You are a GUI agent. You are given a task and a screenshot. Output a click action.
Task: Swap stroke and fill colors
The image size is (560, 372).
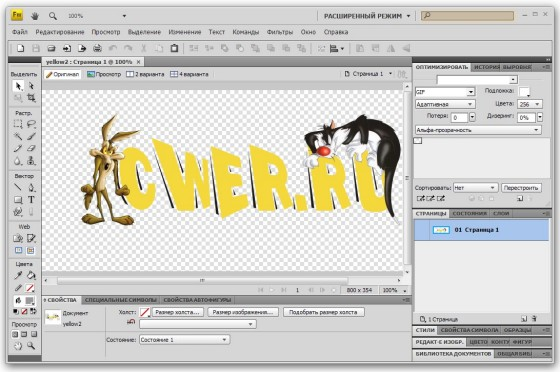(x=33, y=311)
